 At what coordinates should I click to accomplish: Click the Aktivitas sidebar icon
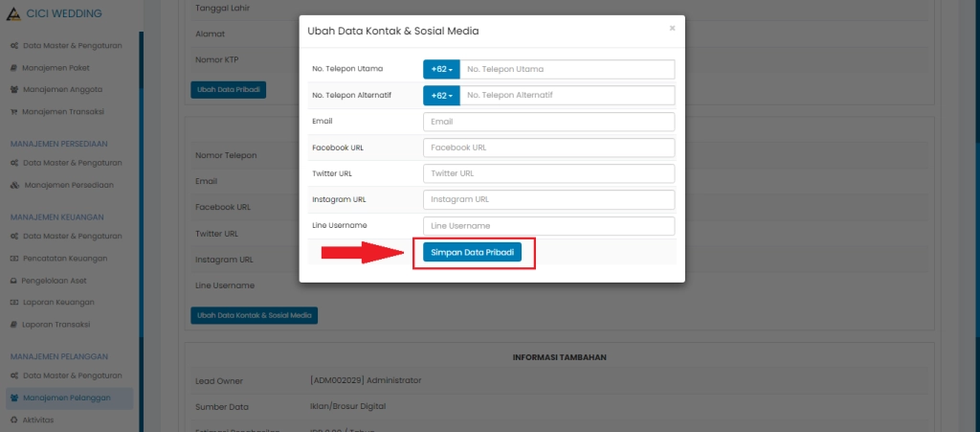(x=13, y=420)
